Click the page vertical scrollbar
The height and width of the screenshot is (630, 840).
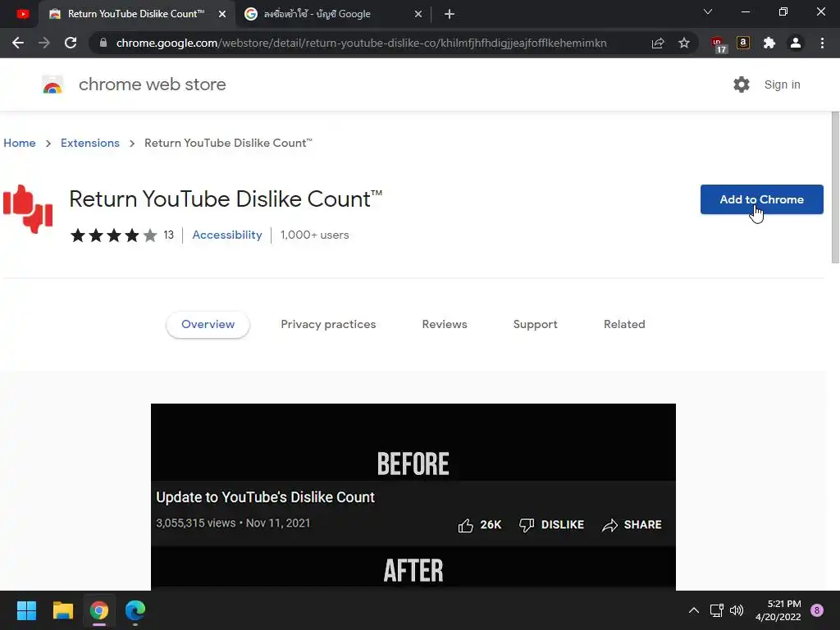tap(835, 188)
